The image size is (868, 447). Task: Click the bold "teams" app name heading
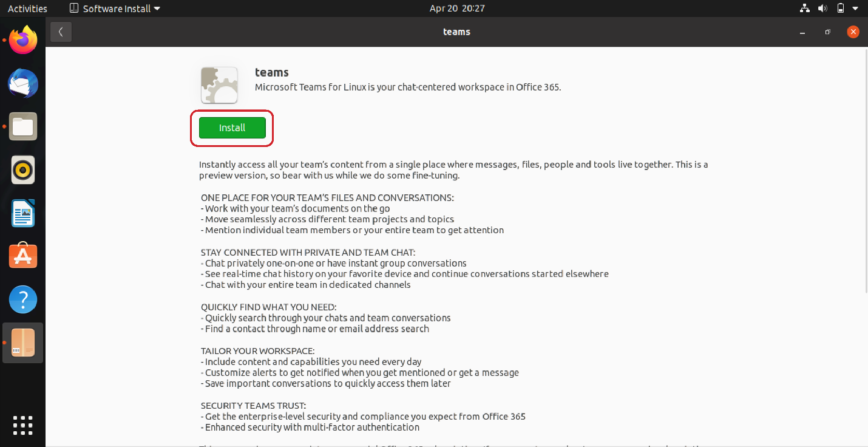271,72
